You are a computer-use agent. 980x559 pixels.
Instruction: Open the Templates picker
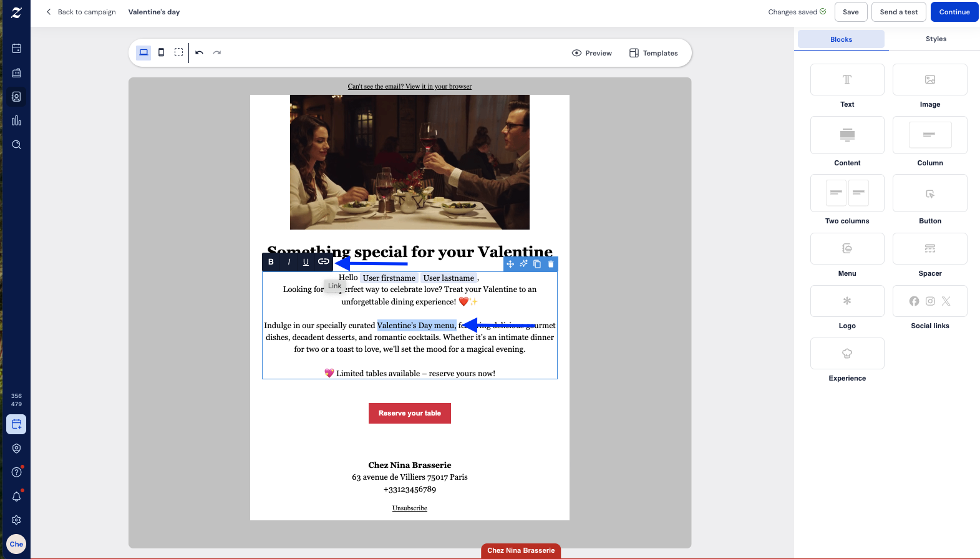click(653, 53)
